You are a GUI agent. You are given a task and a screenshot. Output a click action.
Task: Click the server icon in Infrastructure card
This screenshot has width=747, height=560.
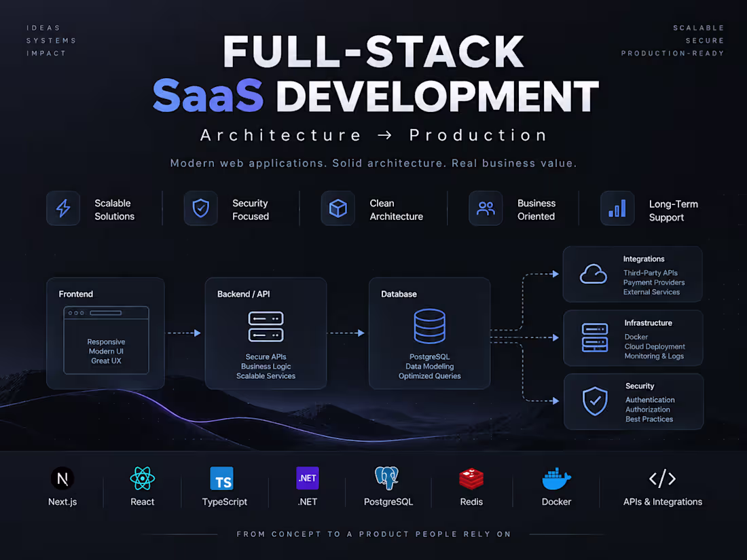595,337
